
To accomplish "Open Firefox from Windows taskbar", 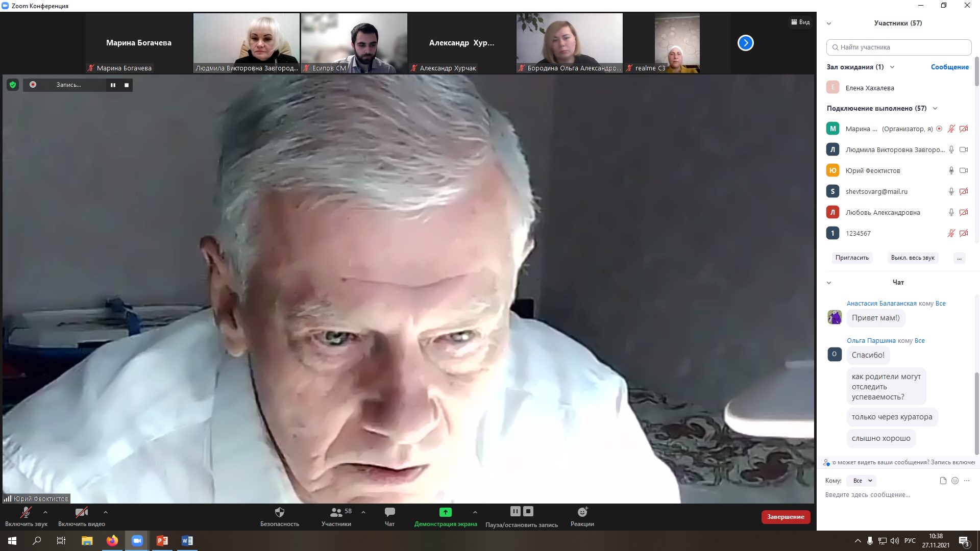I will point(112,541).
